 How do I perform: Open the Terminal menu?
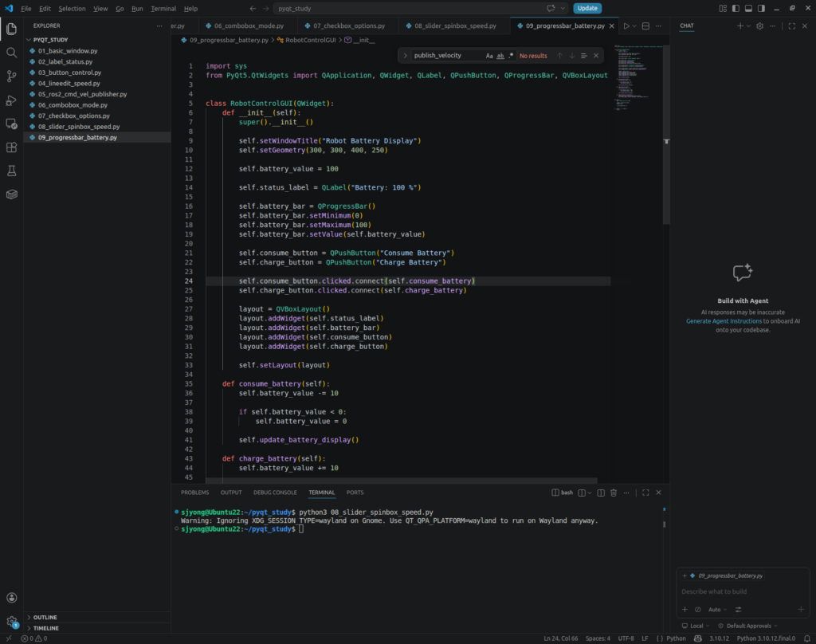tap(163, 8)
